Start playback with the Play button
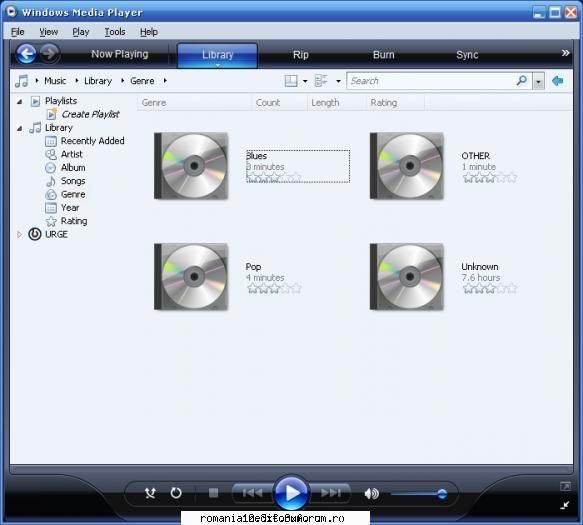 pos(292,493)
